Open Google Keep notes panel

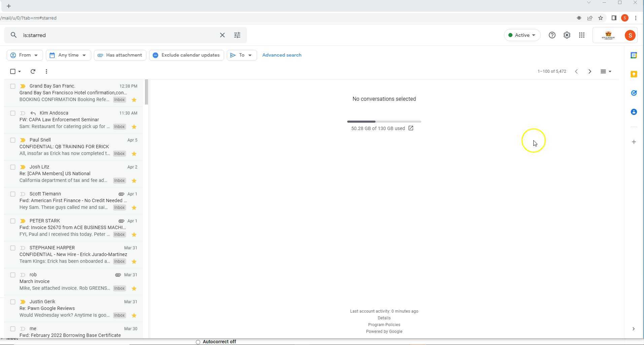tap(634, 74)
